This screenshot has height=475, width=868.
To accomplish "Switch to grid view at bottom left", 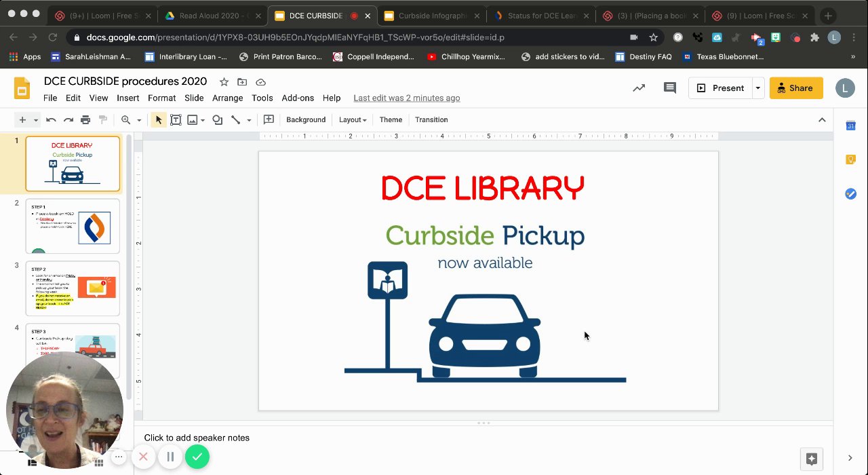I will click(x=99, y=463).
